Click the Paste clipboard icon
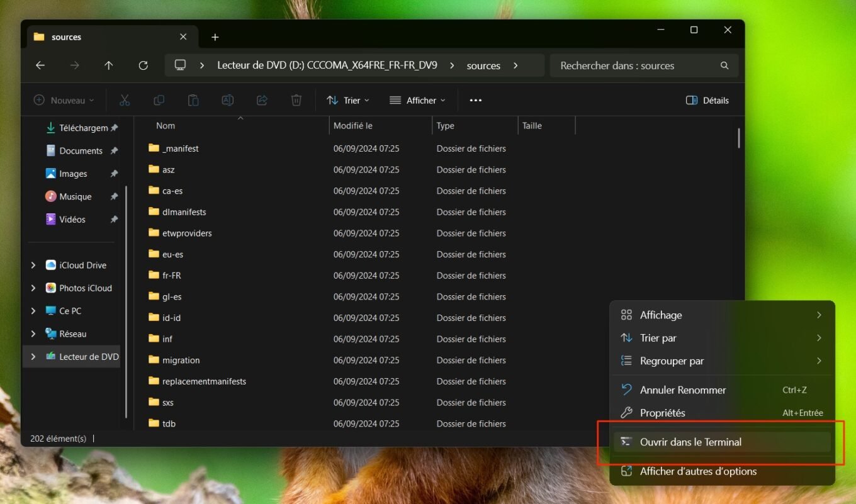The image size is (856, 504). pyautogui.click(x=193, y=100)
